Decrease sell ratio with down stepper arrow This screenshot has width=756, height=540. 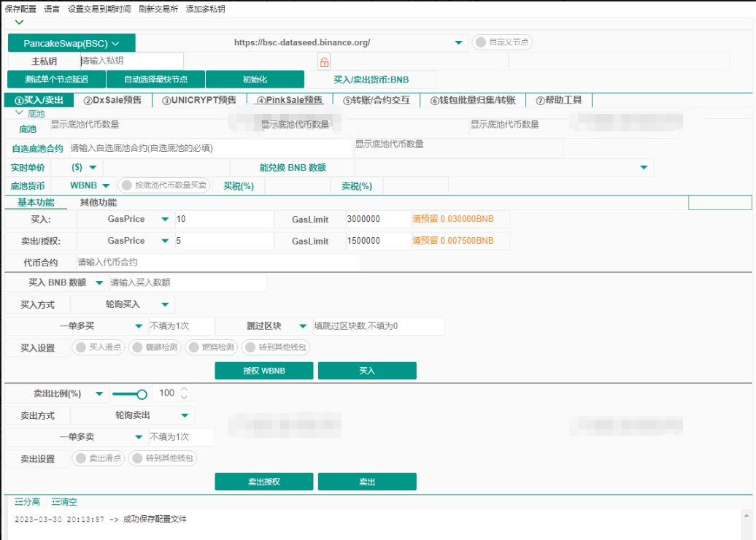point(184,397)
